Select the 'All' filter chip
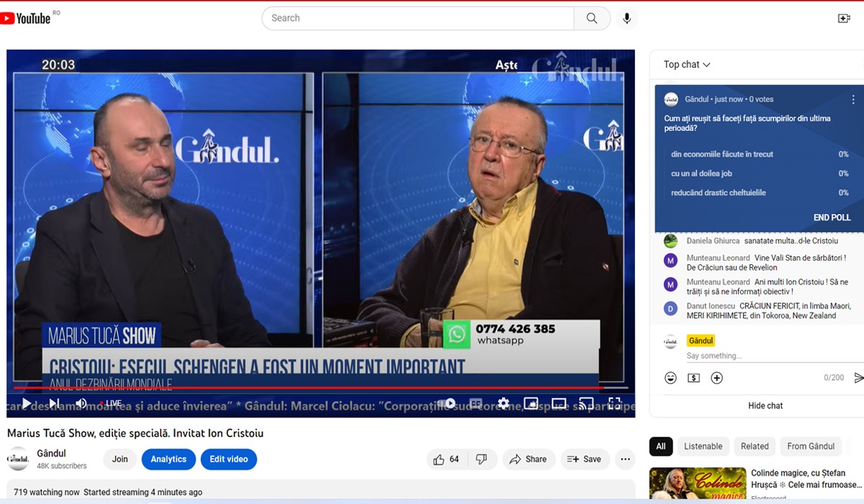Image resolution: width=864 pixels, height=504 pixels. click(x=661, y=446)
